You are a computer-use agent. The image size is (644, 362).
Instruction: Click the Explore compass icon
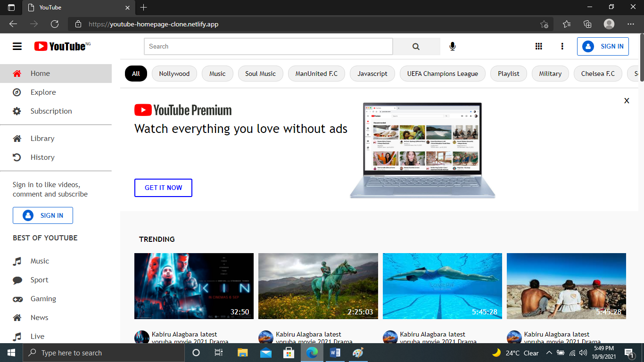click(17, 92)
